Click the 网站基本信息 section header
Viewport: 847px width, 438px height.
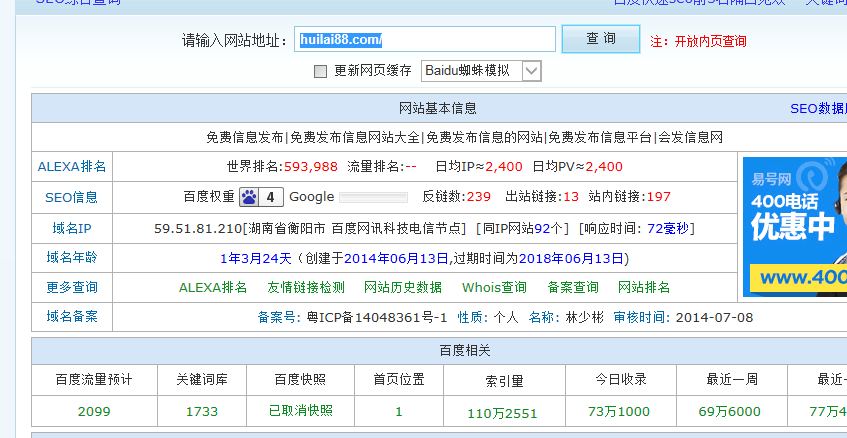click(438, 109)
